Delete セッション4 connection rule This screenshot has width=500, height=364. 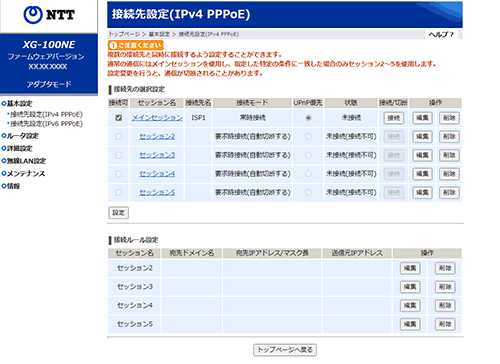point(445,306)
